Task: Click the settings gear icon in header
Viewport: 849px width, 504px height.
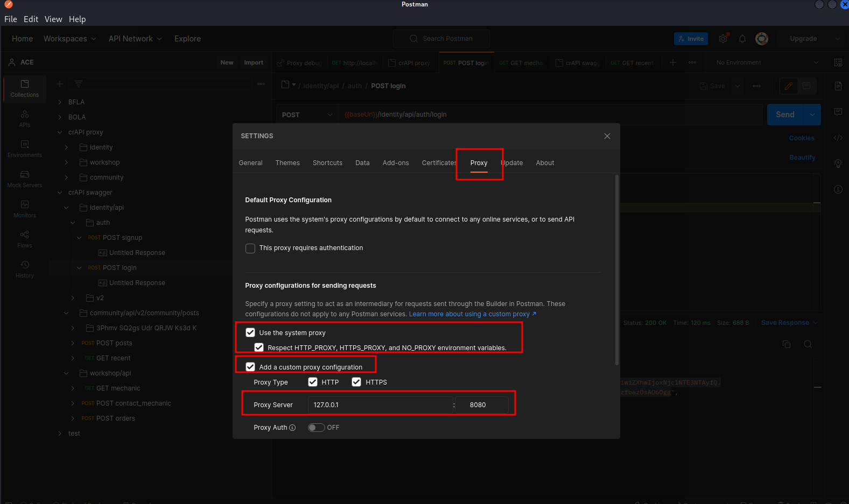Action: tap(723, 39)
